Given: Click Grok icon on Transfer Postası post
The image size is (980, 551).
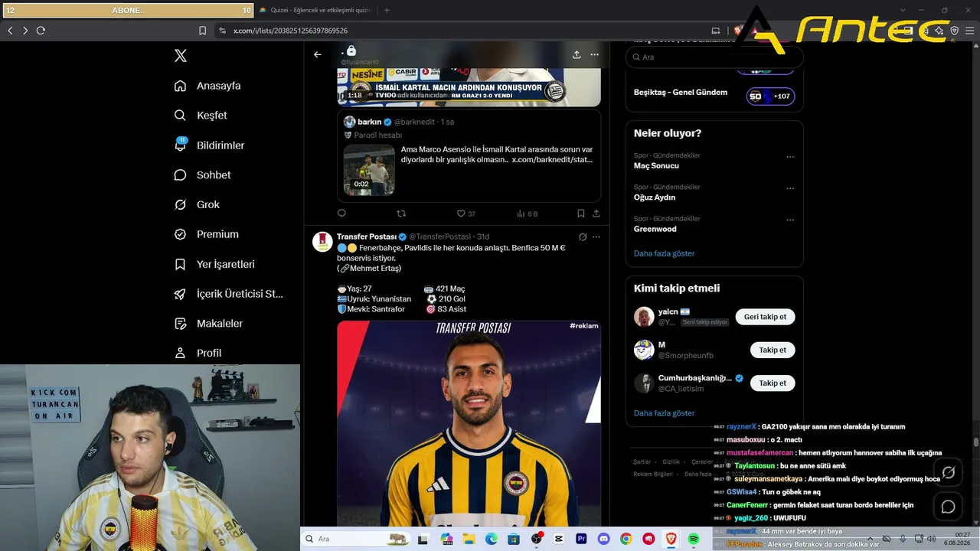Looking at the screenshot, I should tap(583, 237).
